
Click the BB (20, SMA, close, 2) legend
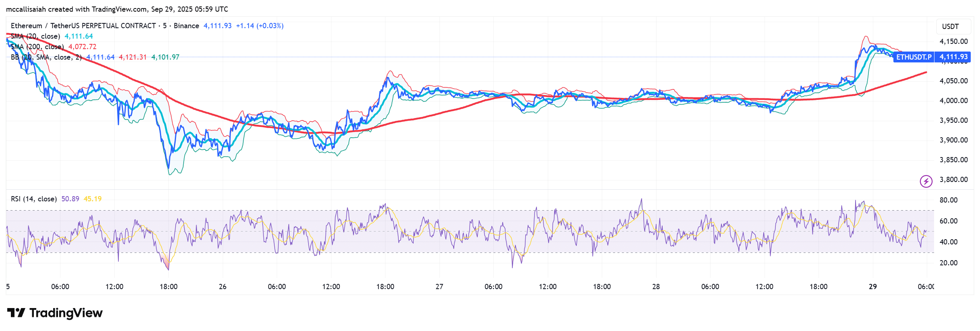(46, 57)
